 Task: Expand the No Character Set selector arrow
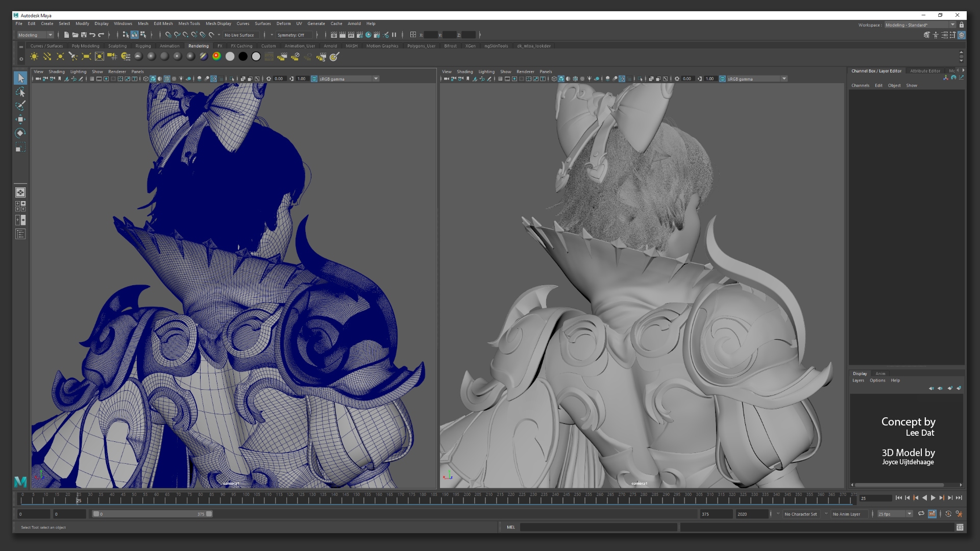tap(778, 514)
